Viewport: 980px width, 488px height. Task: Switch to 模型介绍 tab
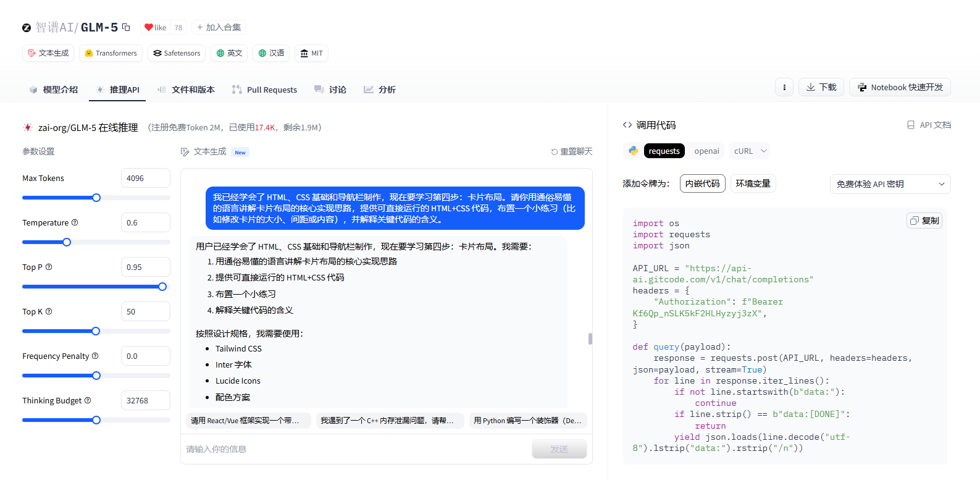(x=54, y=90)
